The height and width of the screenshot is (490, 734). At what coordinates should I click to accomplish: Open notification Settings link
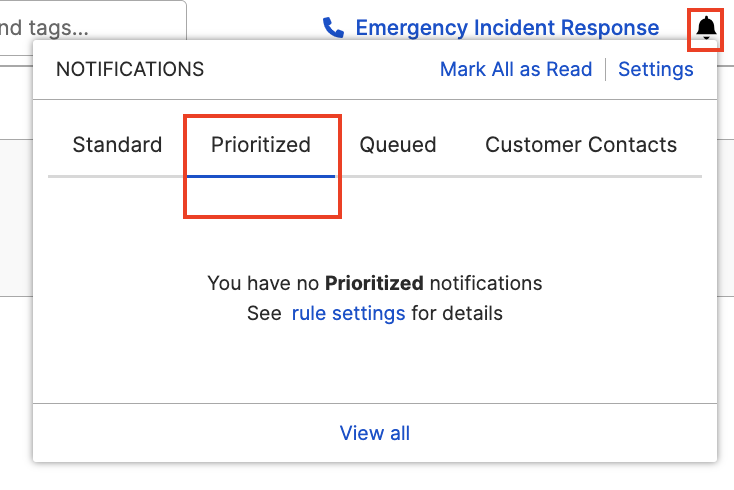coord(655,69)
